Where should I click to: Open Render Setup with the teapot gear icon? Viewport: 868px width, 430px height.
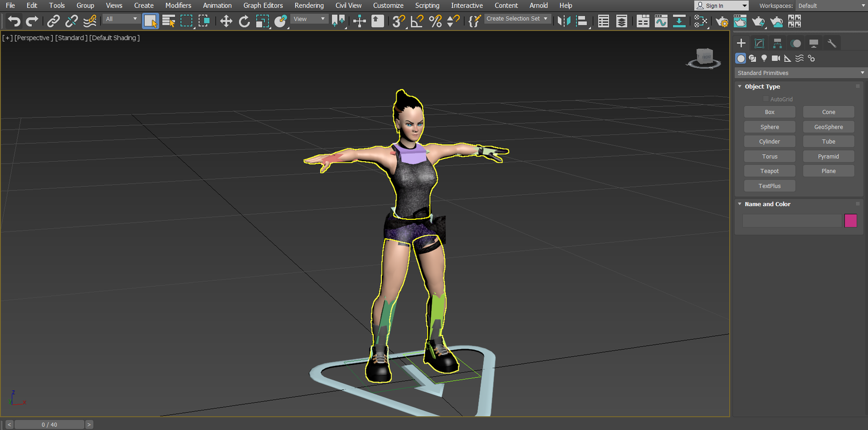coord(722,21)
